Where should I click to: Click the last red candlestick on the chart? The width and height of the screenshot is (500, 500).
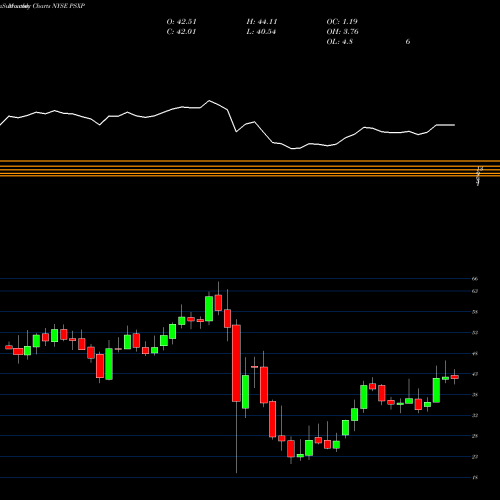pos(455,377)
